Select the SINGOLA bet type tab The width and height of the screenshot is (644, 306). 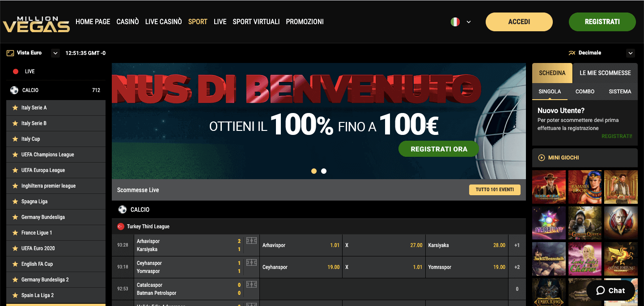[550, 92]
